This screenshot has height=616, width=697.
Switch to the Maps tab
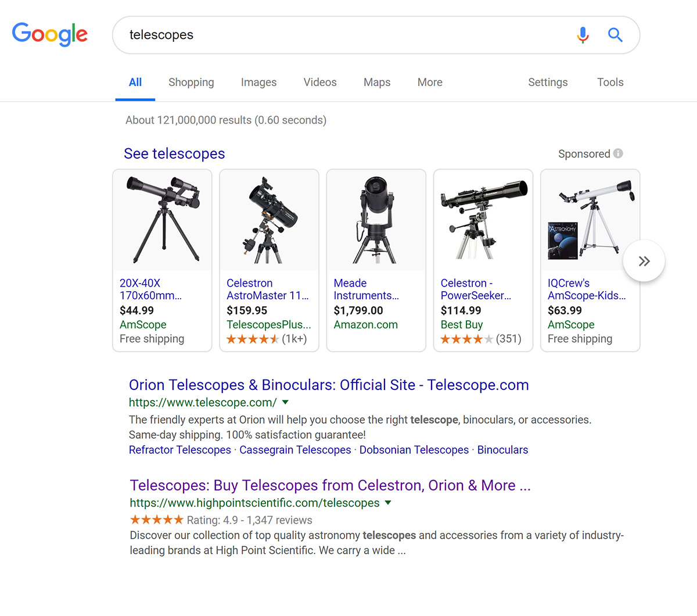pyautogui.click(x=377, y=83)
